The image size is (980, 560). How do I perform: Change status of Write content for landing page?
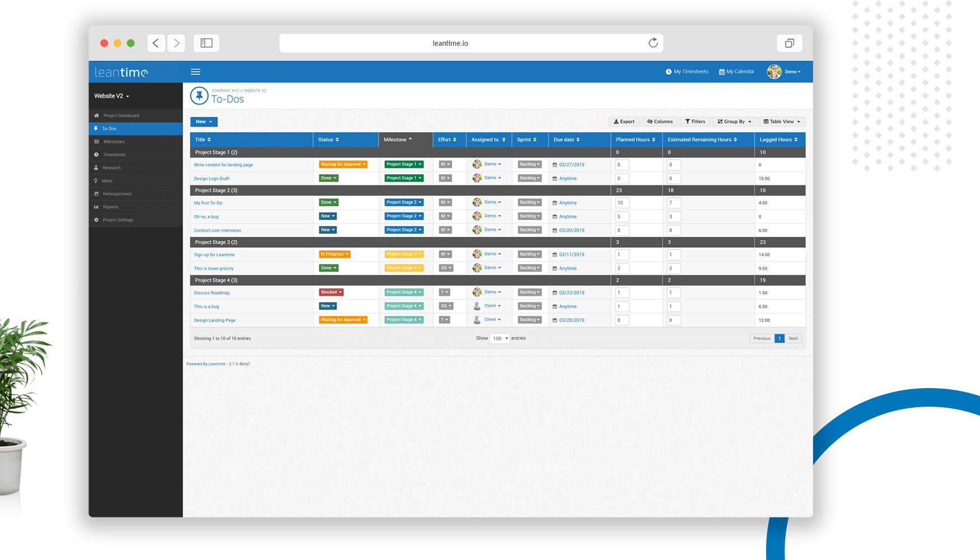click(x=343, y=165)
